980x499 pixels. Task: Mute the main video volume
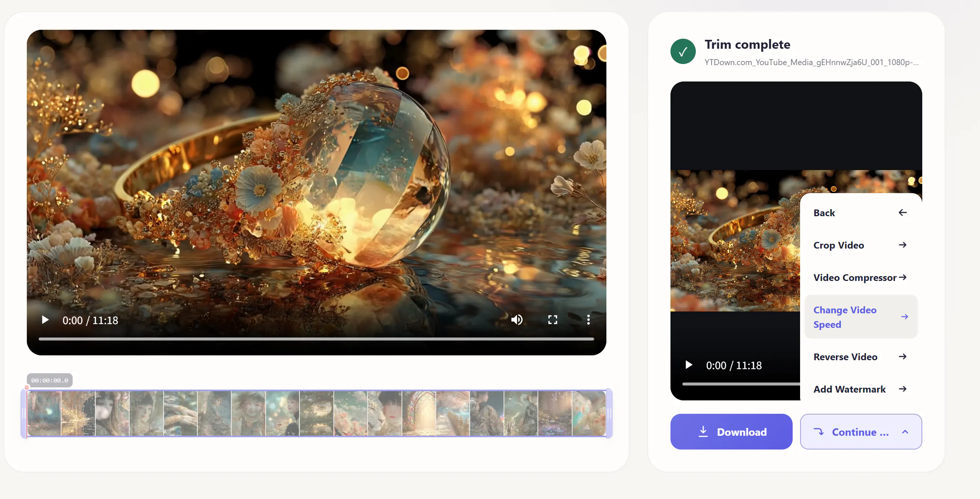[x=517, y=320]
